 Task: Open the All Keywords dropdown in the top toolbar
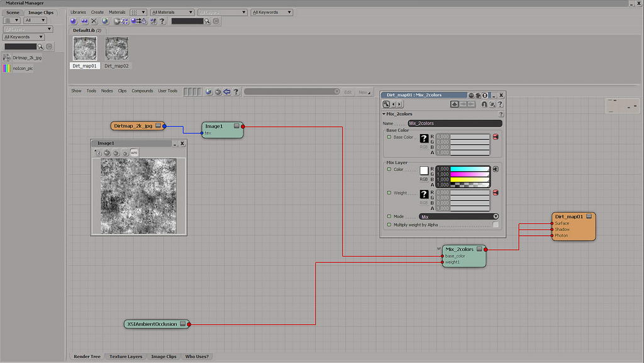272,13
